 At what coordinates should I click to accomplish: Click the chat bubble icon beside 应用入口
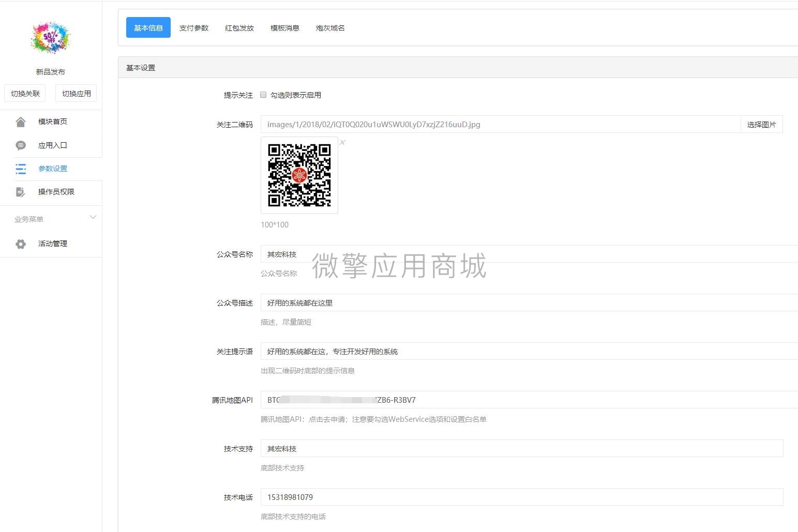21,145
